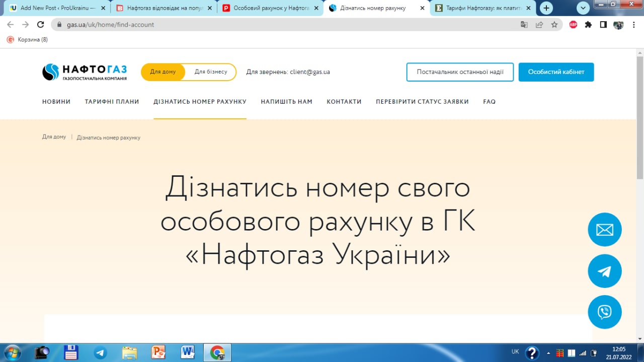
Task: Switch to 'Для бізнесу' toggle option
Action: 211,72
